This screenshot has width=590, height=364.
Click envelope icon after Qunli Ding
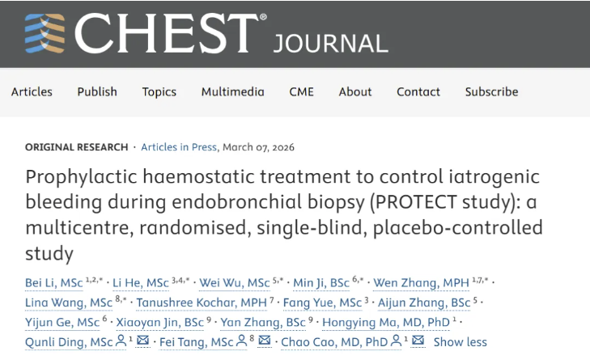coord(142,341)
